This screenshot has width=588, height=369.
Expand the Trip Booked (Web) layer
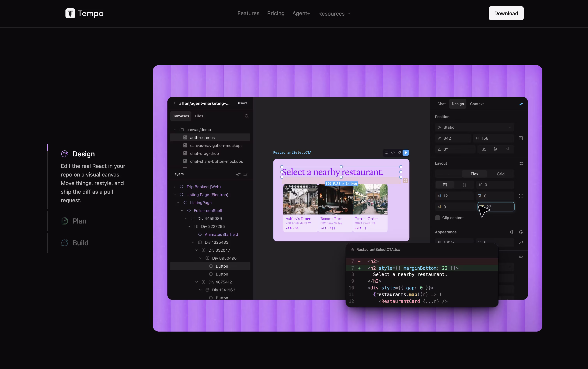175,187
